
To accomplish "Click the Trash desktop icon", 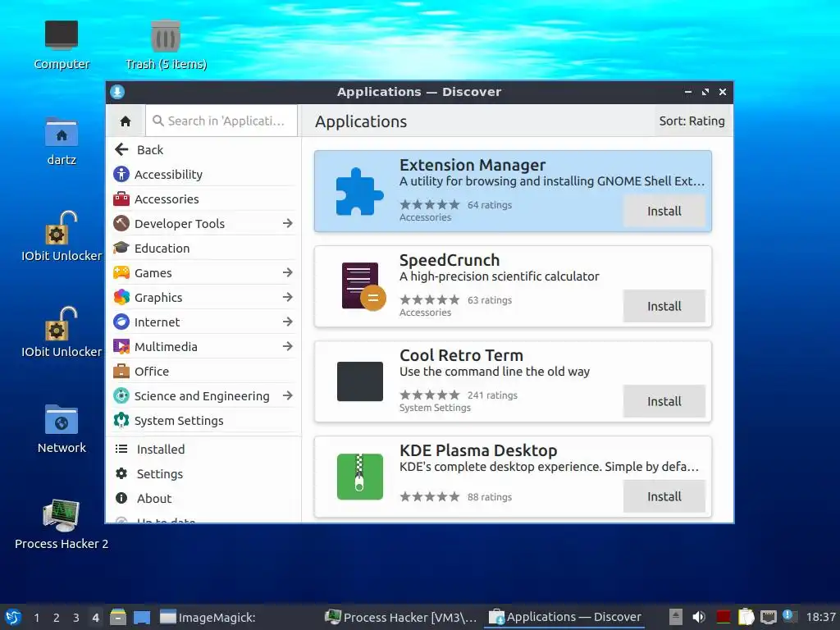I will (x=166, y=36).
